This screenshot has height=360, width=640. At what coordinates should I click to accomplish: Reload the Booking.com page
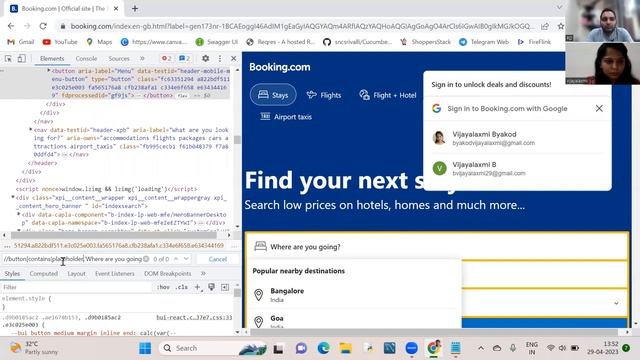(x=43, y=26)
